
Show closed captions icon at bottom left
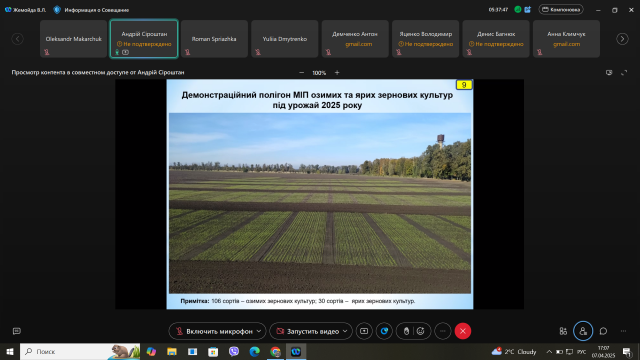tap(17, 331)
